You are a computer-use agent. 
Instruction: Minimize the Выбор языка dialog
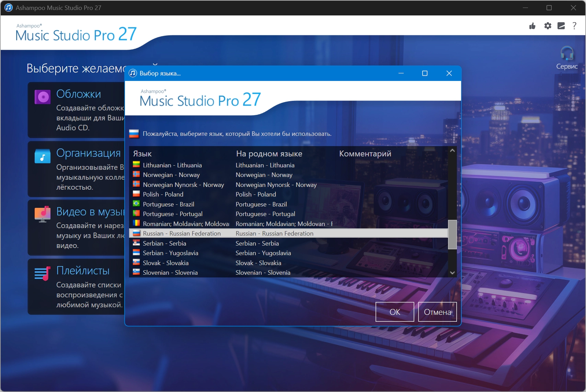tap(401, 73)
